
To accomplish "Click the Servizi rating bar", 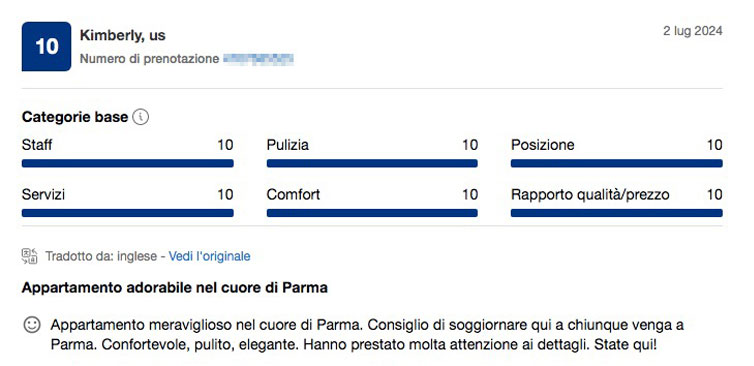I will [127, 213].
